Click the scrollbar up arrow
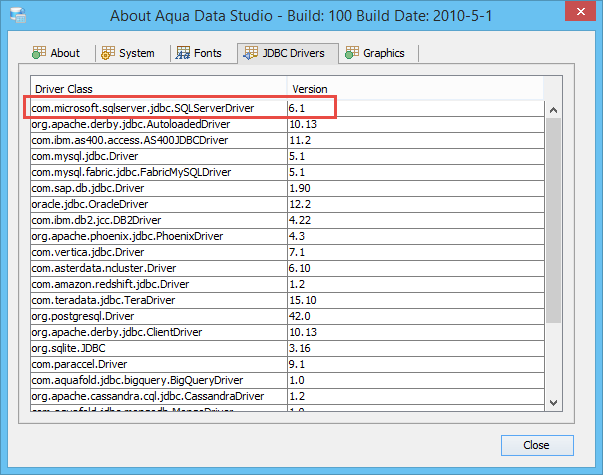Screen dimensions: 603x475 click(x=553, y=110)
